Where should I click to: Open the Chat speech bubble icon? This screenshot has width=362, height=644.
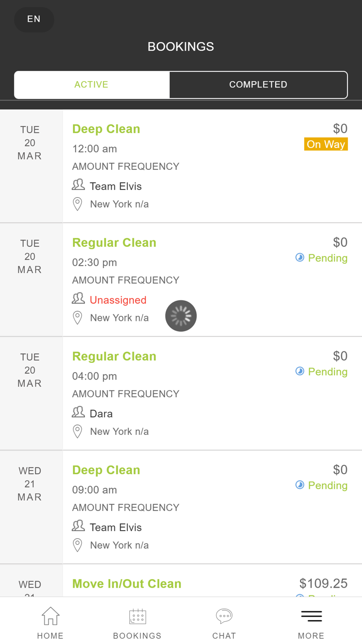[224, 616]
